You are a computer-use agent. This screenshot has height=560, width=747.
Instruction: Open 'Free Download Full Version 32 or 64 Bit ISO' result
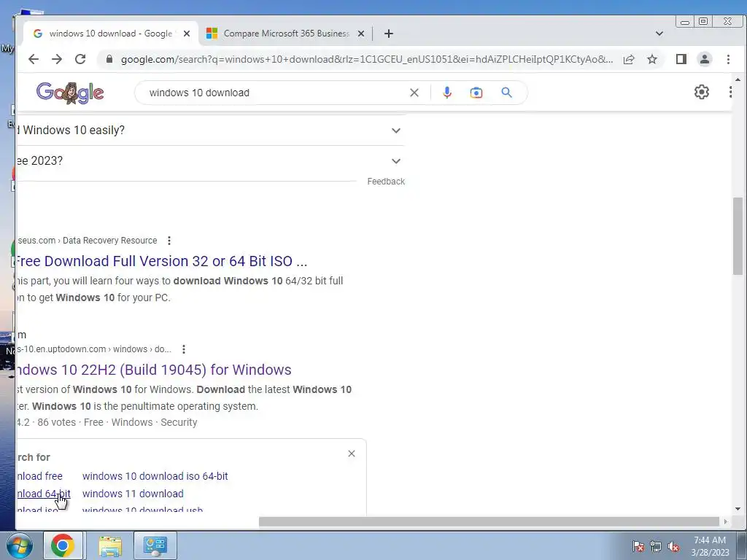(161, 261)
